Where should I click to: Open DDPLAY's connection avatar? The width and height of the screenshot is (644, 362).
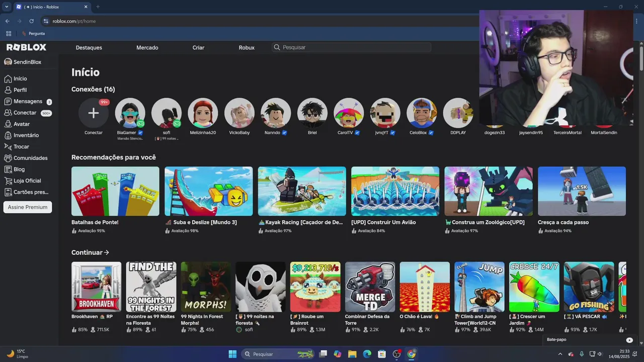pos(458,113)
